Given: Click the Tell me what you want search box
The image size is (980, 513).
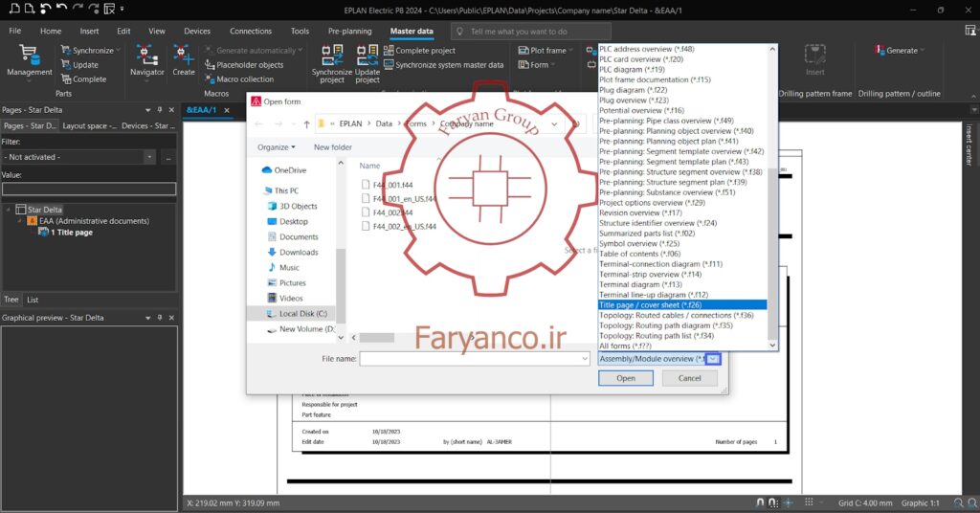Looking at the screenshot, I should tap(530, 32).
